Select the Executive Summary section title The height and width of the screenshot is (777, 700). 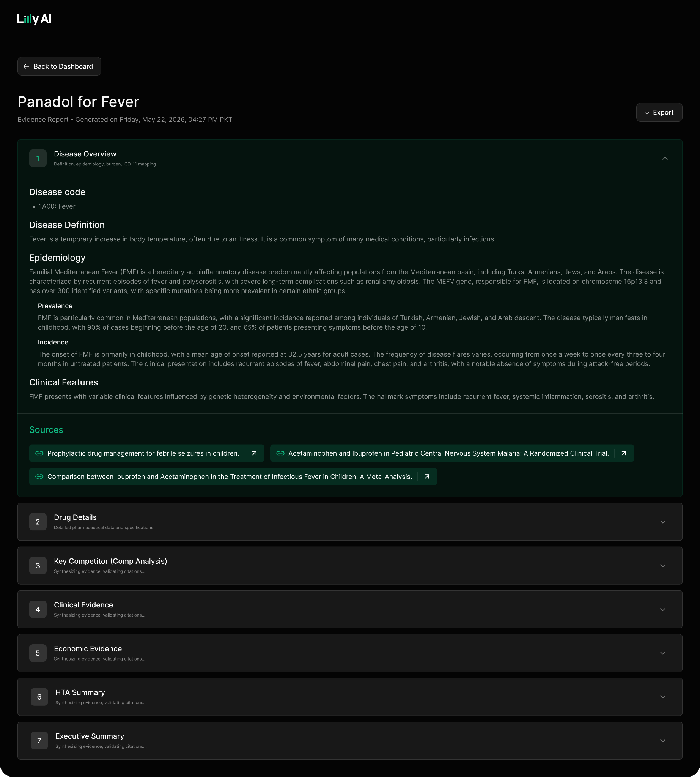tap(90, 736)
